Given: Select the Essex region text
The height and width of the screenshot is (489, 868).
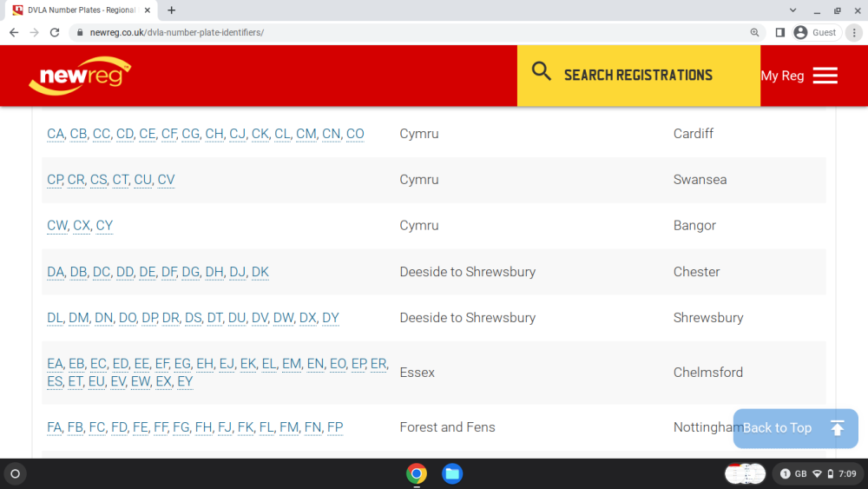Looking at the screenshot, I should click(x=417, y=373).
